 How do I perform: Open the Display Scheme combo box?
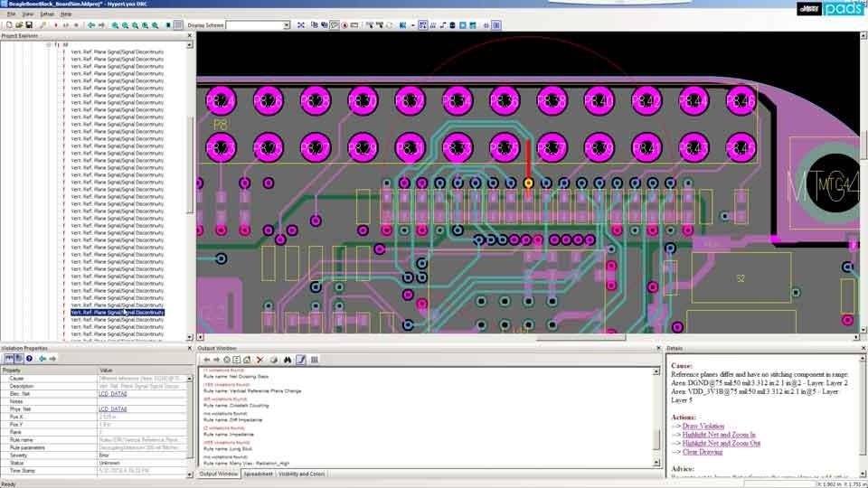(258, 25)
